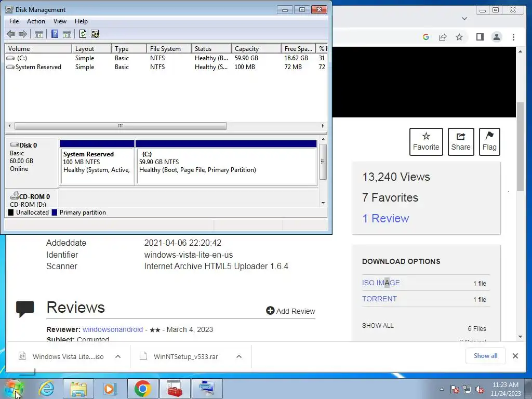The image size is (532, 399).
Task: Click the File System column header
Action: tap(169, 48)
